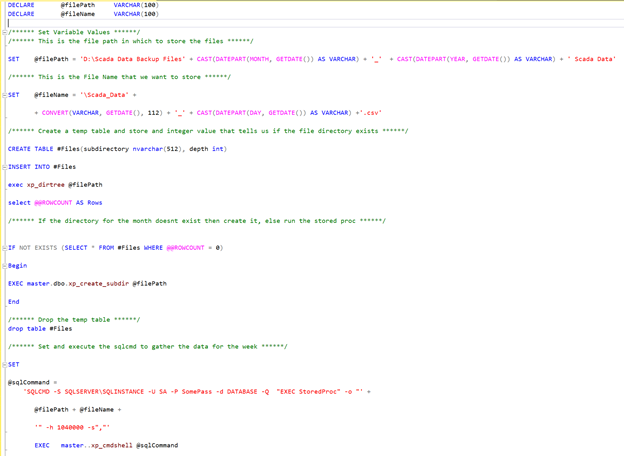Click SQLSERVER\SQLINSTANCE in the SQLCMD string
Image resolution: width=624 pixels, height=456 pixels.
pos(104,392)
